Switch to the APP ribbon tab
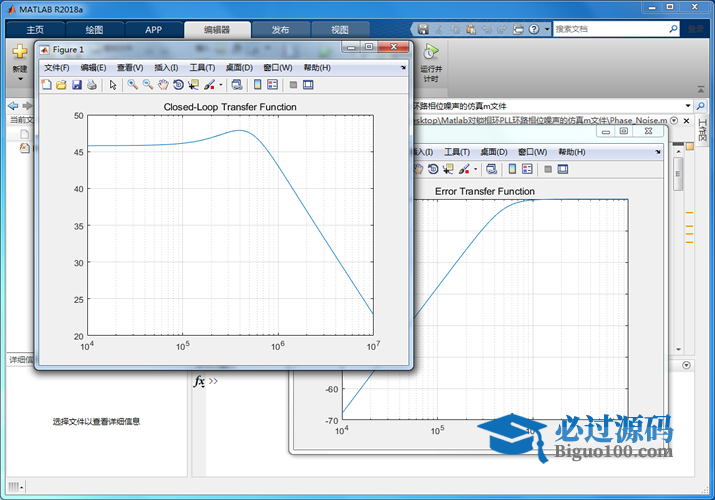 tap(153, 30)
